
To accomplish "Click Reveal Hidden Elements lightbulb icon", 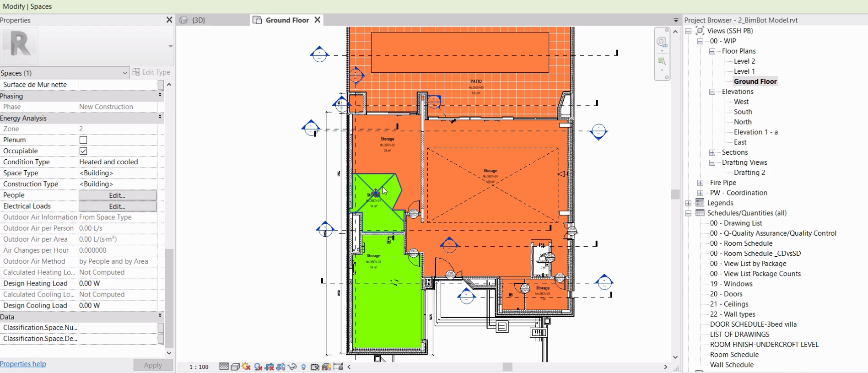I will point(303,367).
